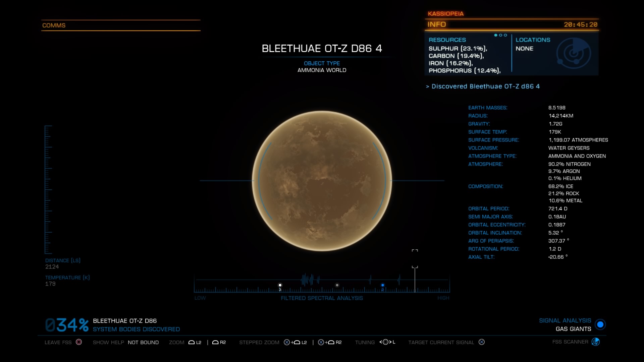Viewport: 644px width, 362px height.
Task: Click the Leave FSS circle button icon
Action: click(x=79, y=342)
